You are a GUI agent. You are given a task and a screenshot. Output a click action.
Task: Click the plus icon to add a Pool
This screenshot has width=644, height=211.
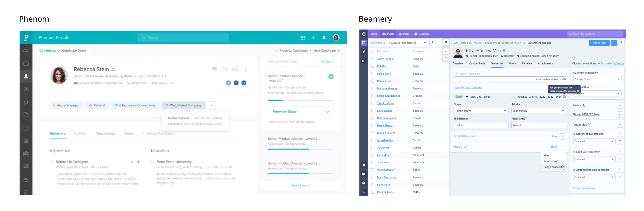tap(619, 105)
